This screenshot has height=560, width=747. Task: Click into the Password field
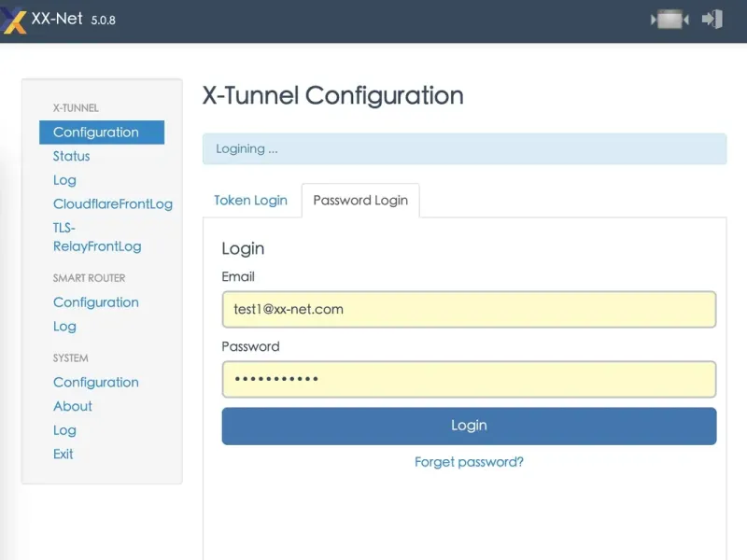(x=469, y=379)
